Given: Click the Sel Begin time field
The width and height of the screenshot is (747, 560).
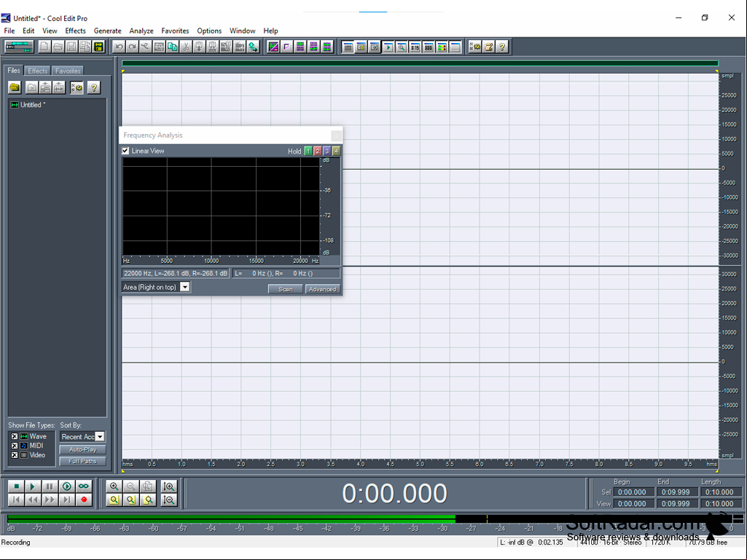Looking at the screenshot, I should click(632, 492).
